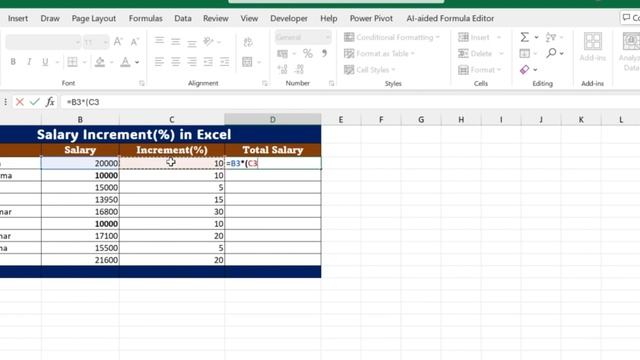Viewport: 640px width, 360px height.
Task: Click the Orientation text angle icon
Action: [209, 41]
